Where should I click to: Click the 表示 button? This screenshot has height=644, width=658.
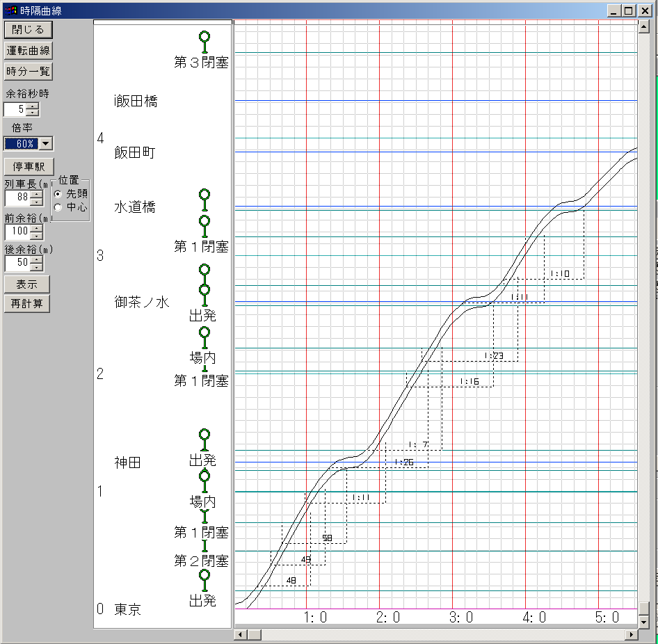(27, 284)
